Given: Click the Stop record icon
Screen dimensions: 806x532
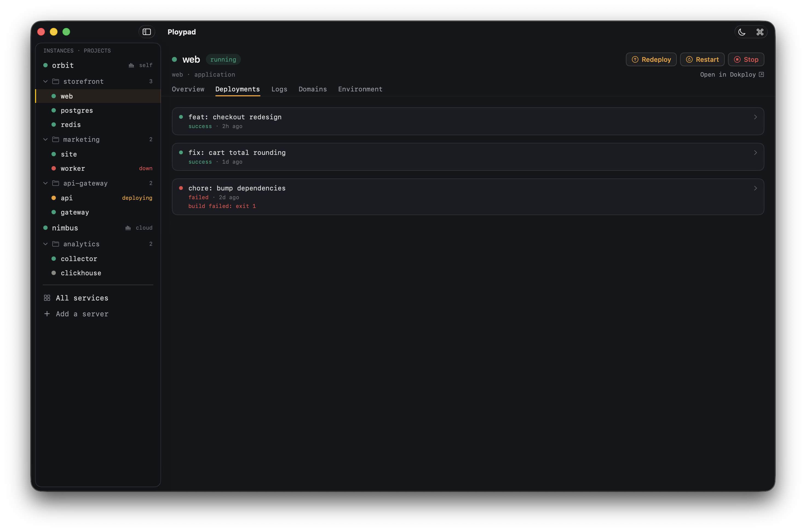Looking at the screenshot, I should click(x=737, y=59).
